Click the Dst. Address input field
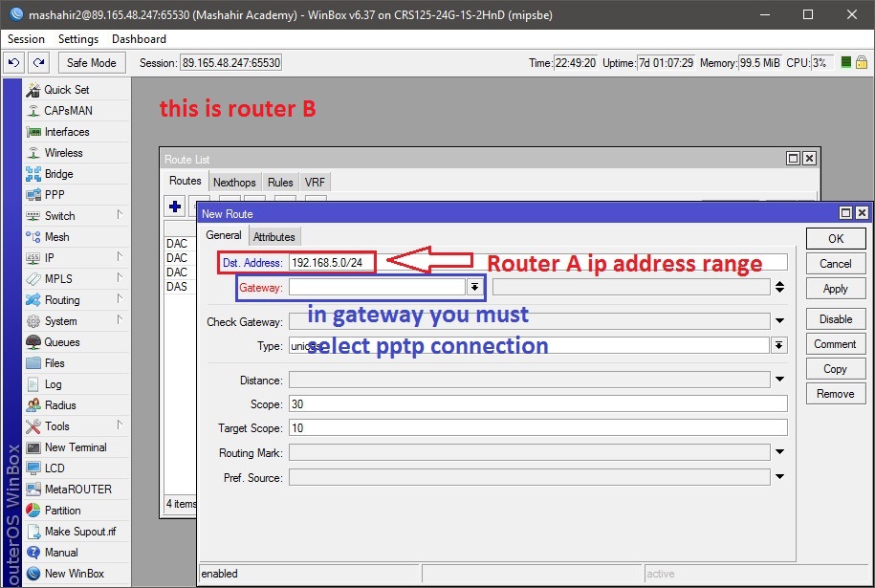 coord(538,262)
